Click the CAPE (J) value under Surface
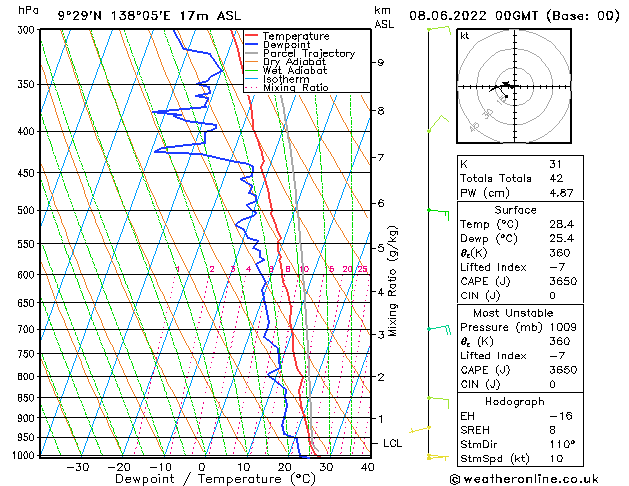 coord(563,281)
